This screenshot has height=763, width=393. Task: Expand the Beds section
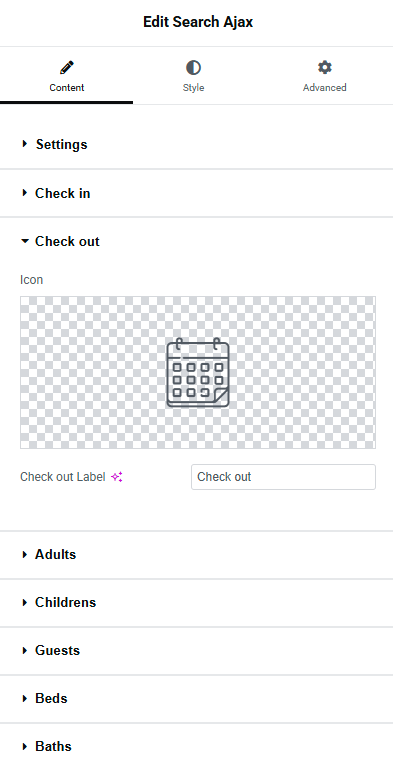[x=196, y=698]
